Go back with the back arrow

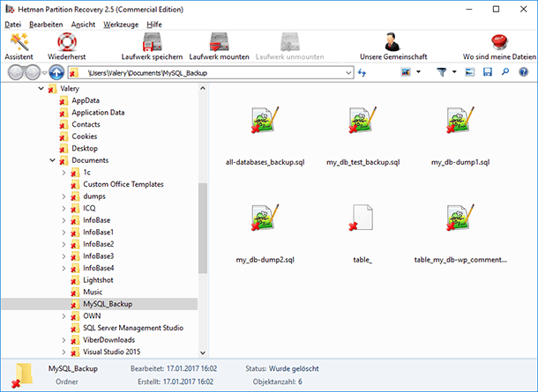pyautogui.click(x=16, y=72)
